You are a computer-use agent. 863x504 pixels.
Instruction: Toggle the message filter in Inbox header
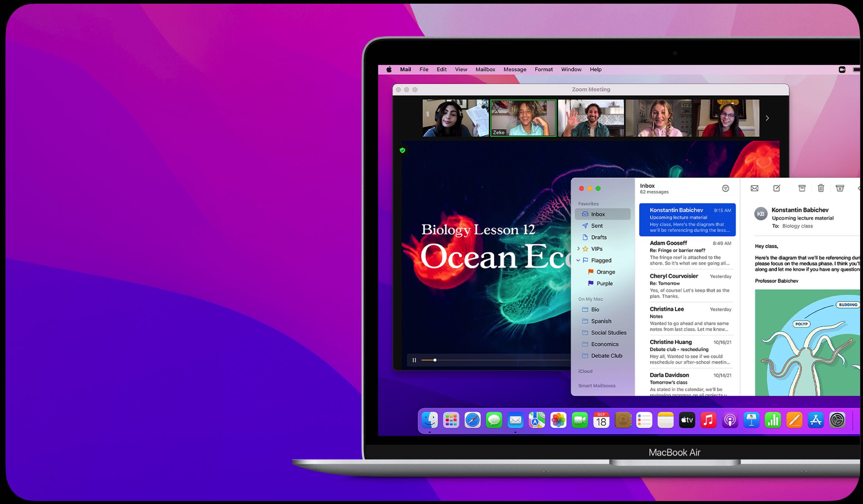point(725,188)
